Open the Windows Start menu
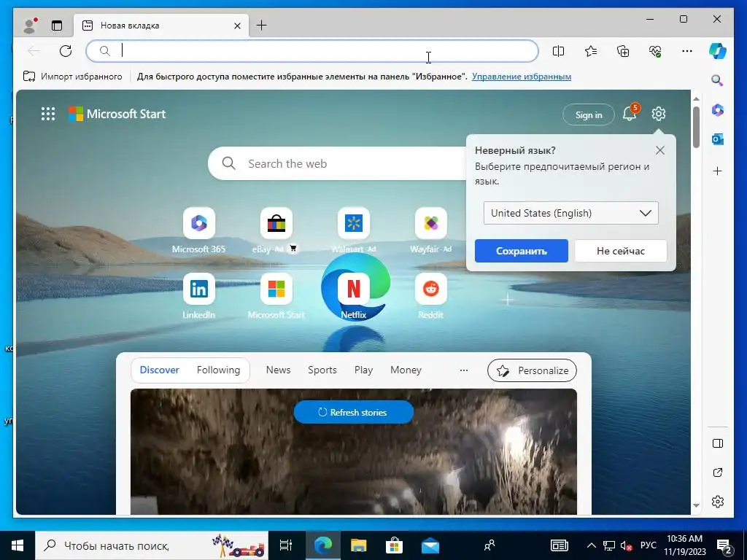747x560 pixels. [18, 545]
